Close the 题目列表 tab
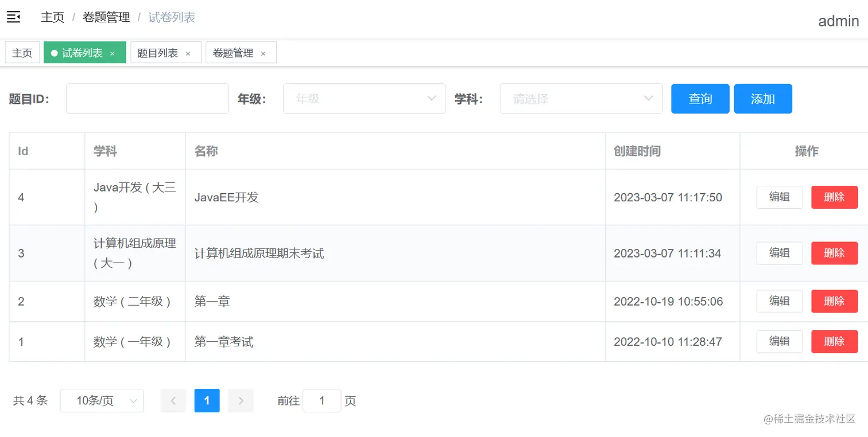 pyautogui.click(x=188, y=52)
